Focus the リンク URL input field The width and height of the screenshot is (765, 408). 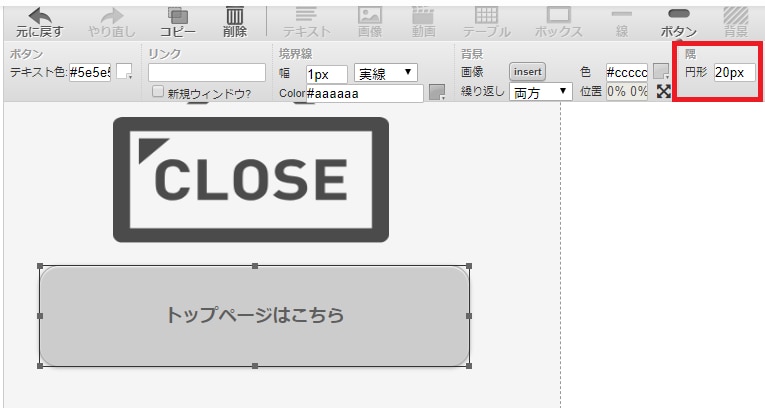point(207,73)
